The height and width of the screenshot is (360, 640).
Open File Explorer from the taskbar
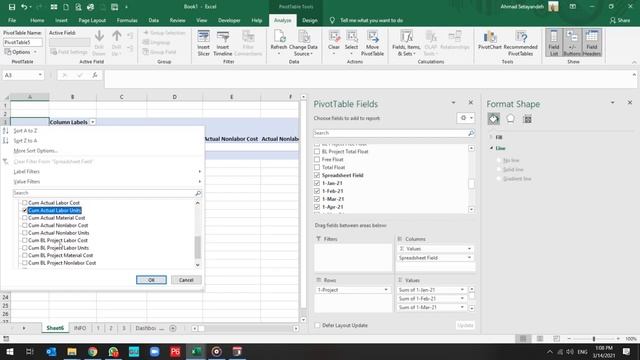point(72,351)
